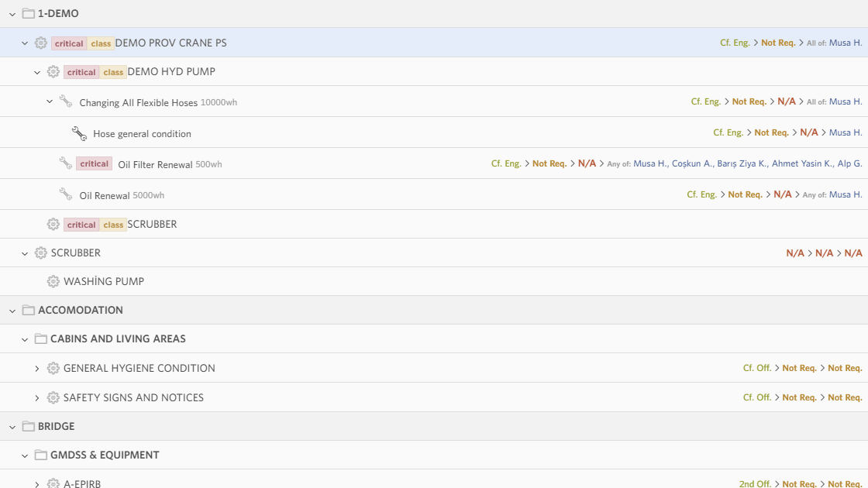Click the gear icon beside WASHİNG PUMP
This screenshot has height=488, width=868.
pyautogui.click(x=53, y=281)
